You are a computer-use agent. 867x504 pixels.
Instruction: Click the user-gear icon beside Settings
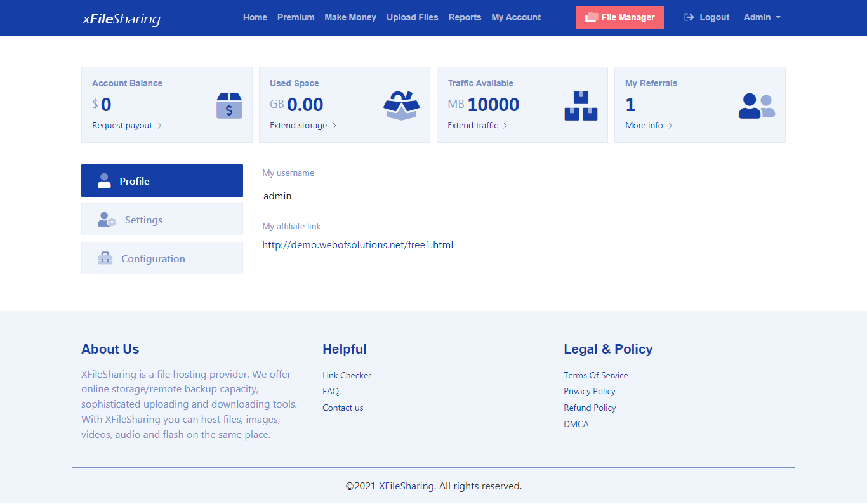click(x=107, y=220)
